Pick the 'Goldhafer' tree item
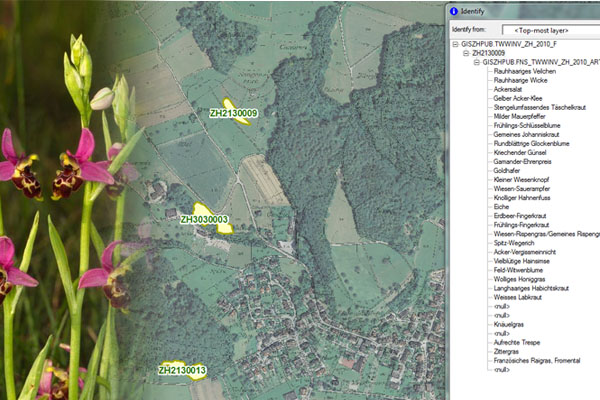The height and width of the screenshot is (400, 600). tap(509, 170)
